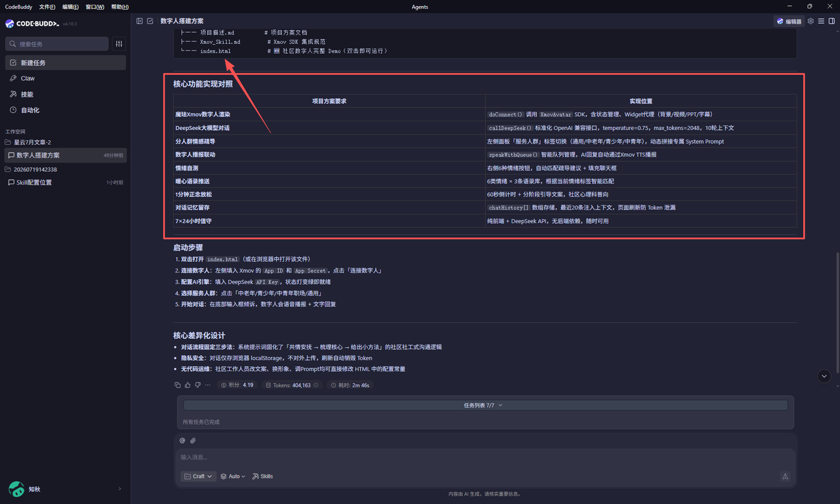This screenshot has height=504, width=840.
Task: Open more actions ellipsis under response
Action: (x=208, y=385)
